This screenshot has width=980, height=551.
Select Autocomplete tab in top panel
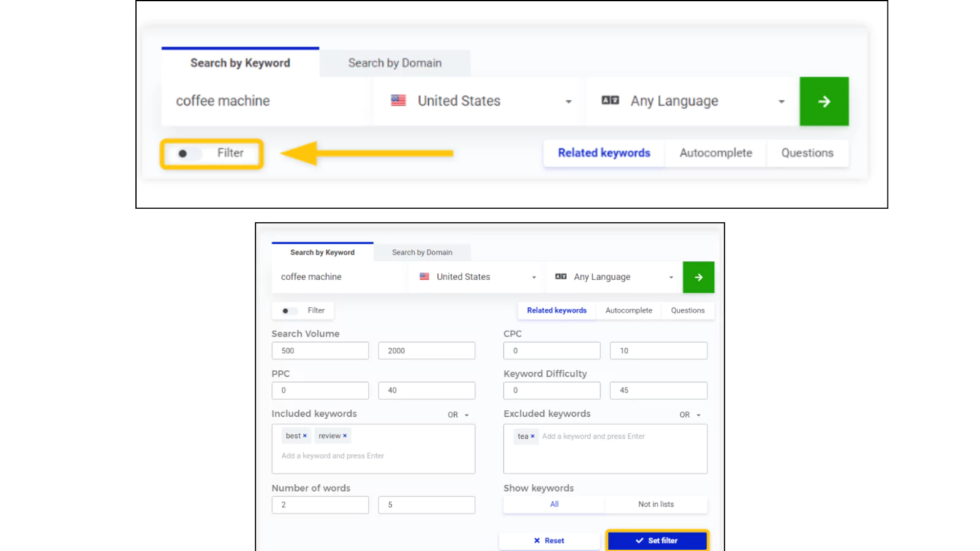point(715,153)
